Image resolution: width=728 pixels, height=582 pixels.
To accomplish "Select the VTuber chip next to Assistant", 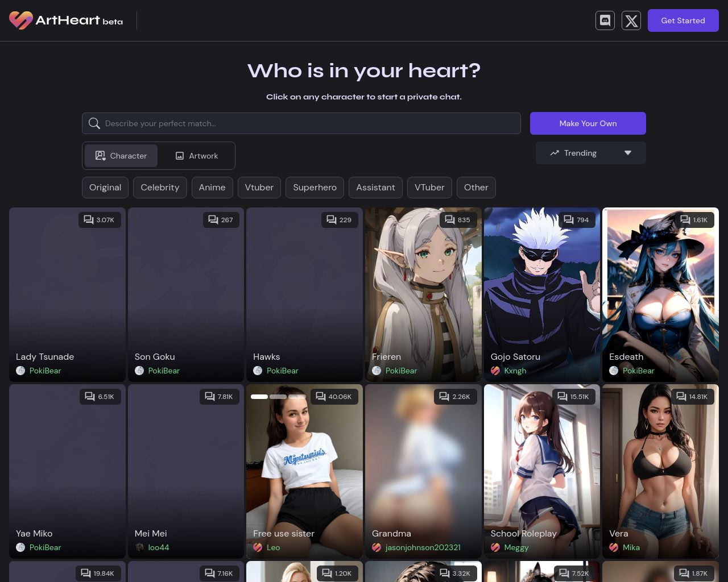I will coord(429,188).
